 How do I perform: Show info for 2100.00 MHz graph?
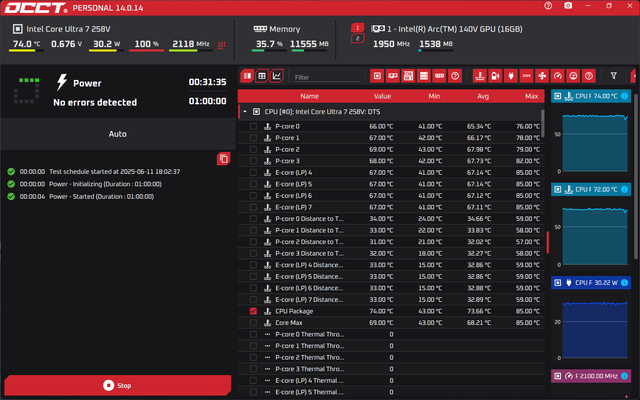click(624, 376)
